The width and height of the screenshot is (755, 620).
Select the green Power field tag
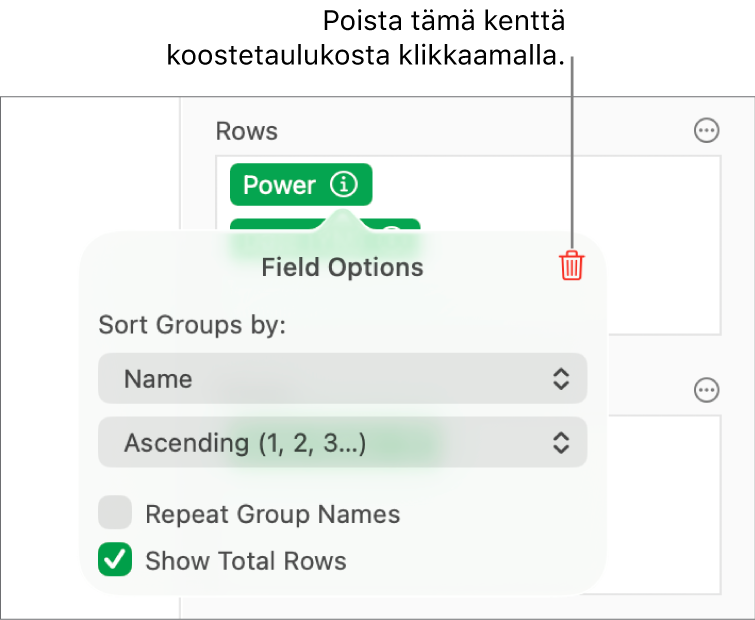pos(280,185)
